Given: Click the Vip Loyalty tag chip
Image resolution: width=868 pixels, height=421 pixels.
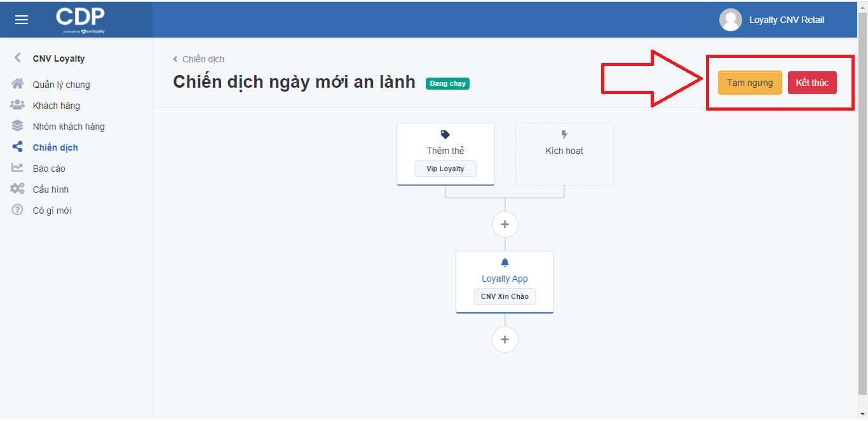Looking at the screenshot, I should pyautogui.click(x=445, y=169).
